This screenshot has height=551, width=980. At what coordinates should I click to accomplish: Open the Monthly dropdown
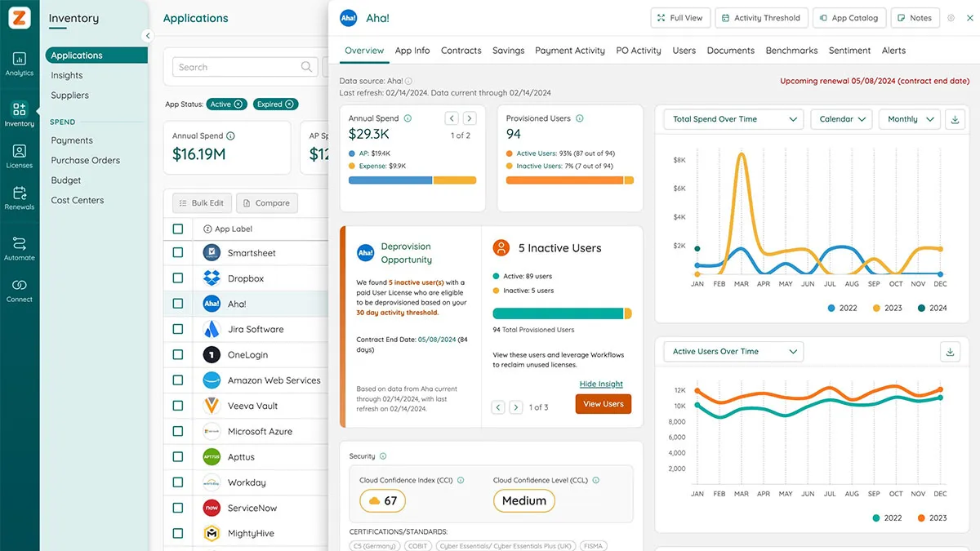[x=910, y=119]
